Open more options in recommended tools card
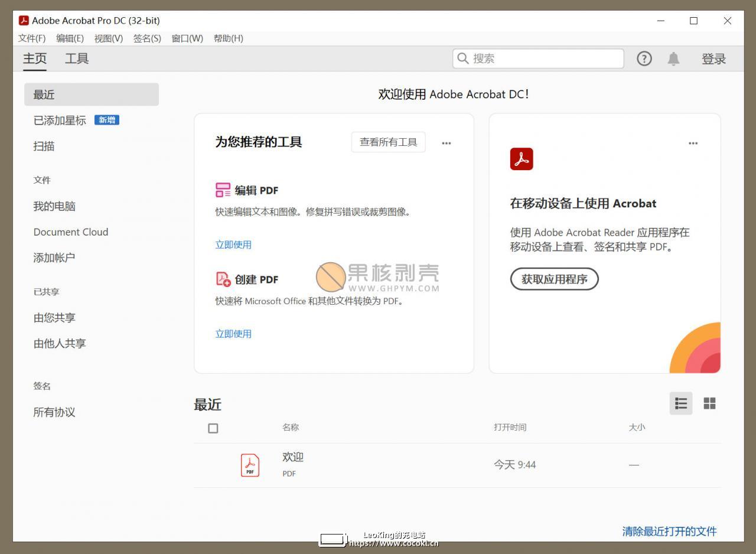756x554 pixels. click(x=447, y=143)
